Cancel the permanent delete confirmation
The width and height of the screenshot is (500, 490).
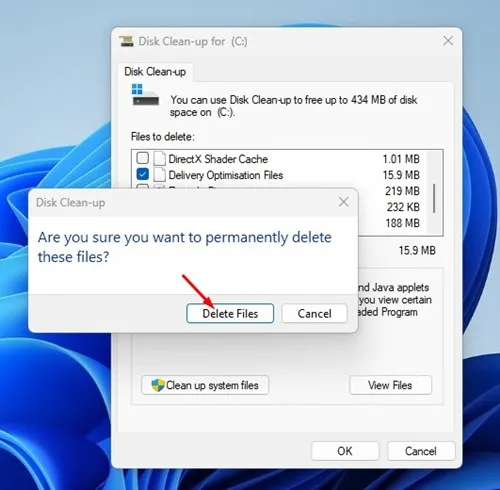point(314,313)
